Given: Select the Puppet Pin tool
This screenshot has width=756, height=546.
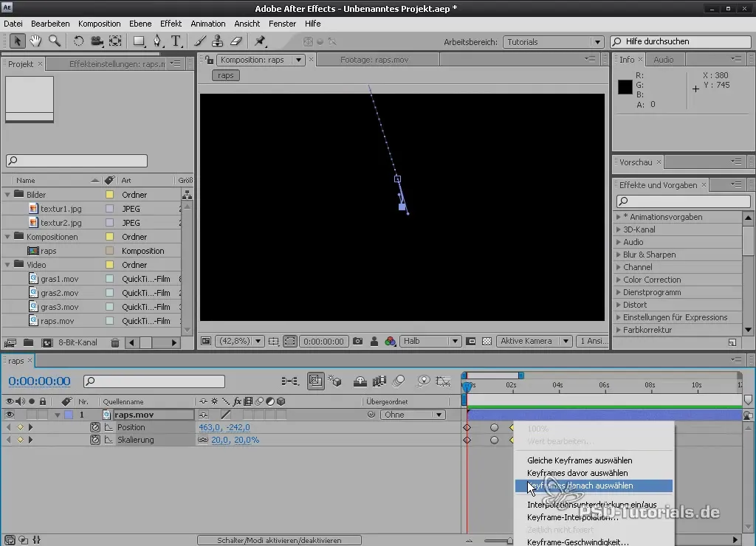Looking at the screenshot, I should 260,41.
